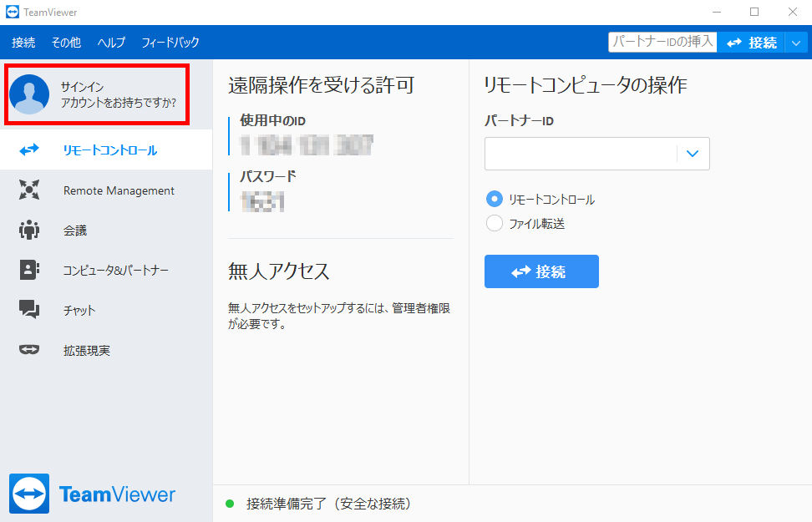Open the チャット section label
Viewport: 812px width, 522px height.
point(79,310)
